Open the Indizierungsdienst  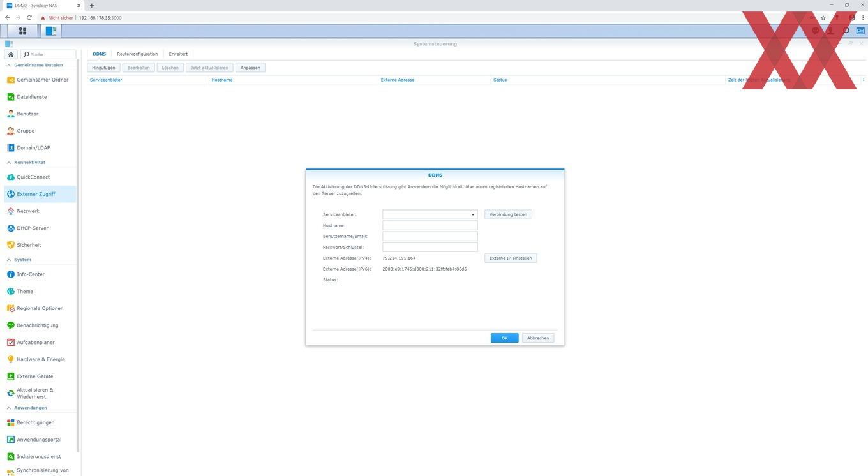click(40, 456)
